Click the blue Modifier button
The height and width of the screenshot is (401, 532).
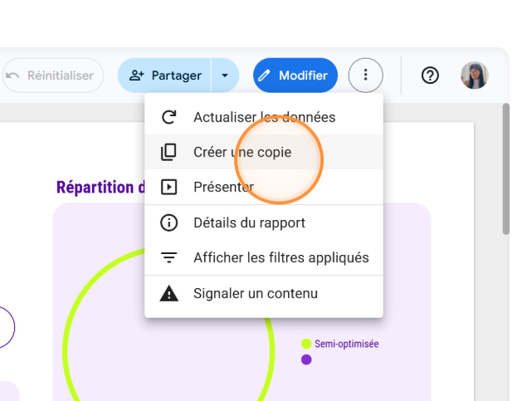[x=295, y=76]
